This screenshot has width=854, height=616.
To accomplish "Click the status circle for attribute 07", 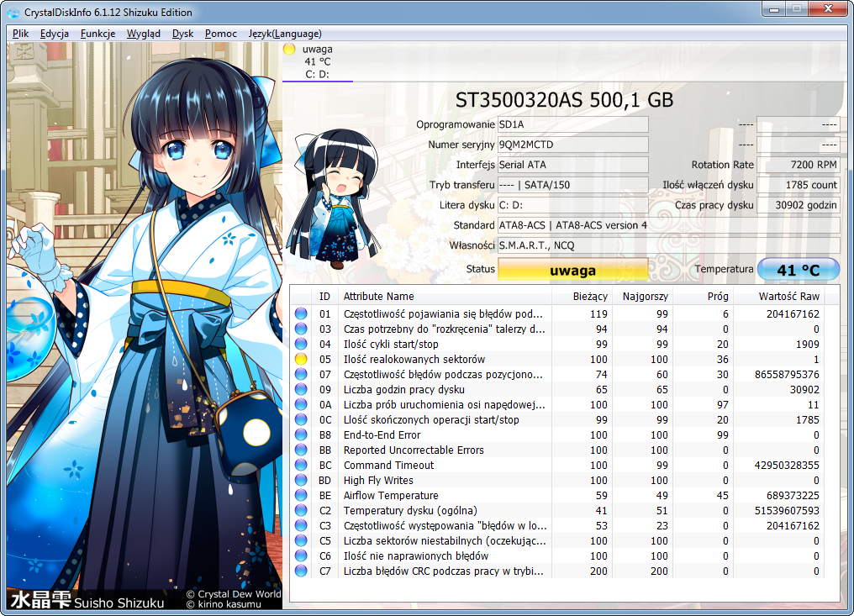I will tap(301, 374).
